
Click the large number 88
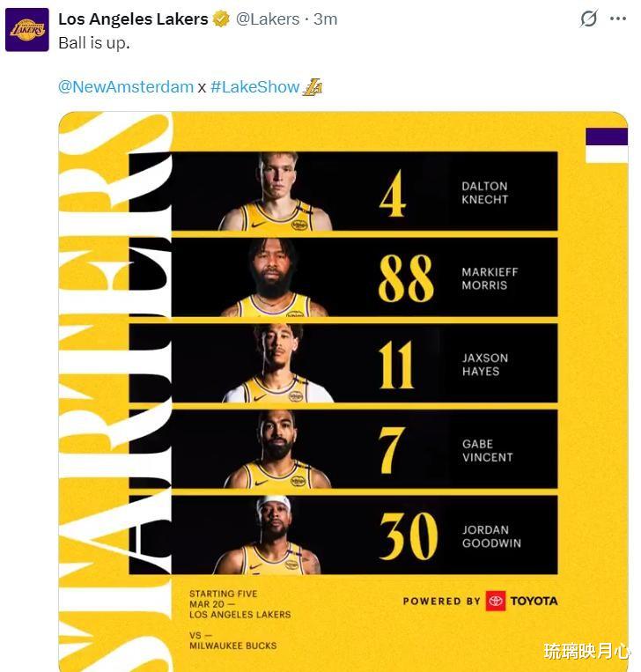[x=406, y=278]
